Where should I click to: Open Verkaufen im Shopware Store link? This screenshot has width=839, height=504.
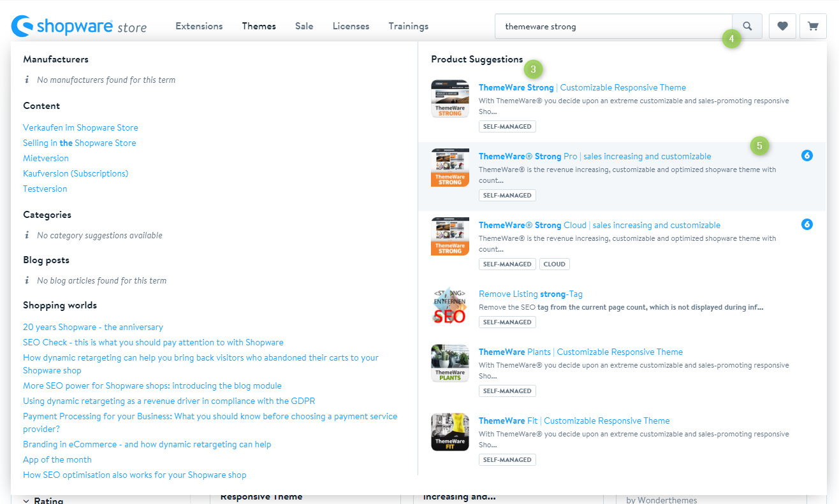[x=80, y=127]
